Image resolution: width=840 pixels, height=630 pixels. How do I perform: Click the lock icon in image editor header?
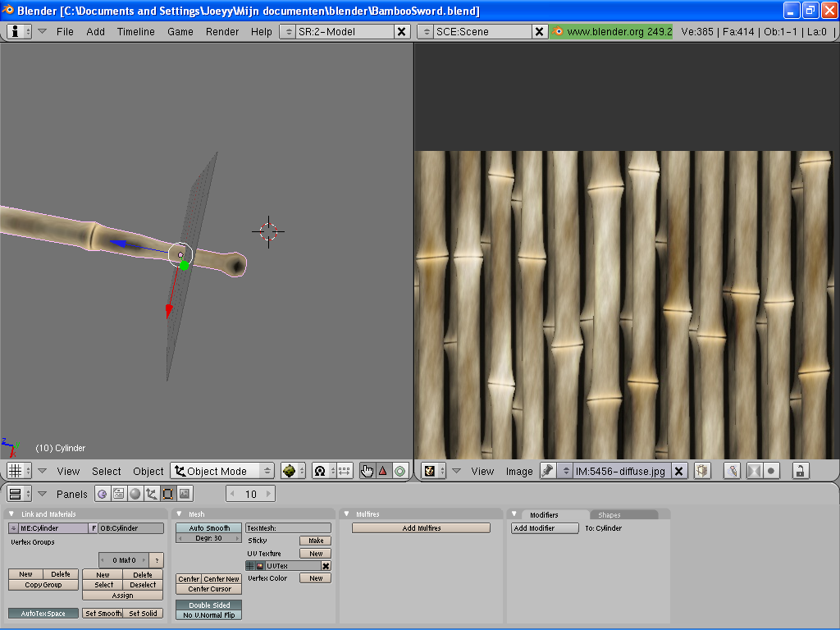(x=800, y=471)
